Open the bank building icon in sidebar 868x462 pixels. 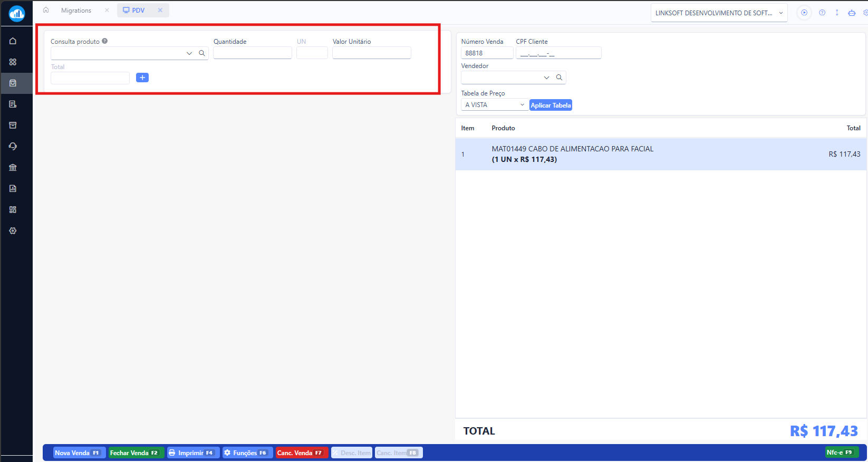tap(13, 167)
